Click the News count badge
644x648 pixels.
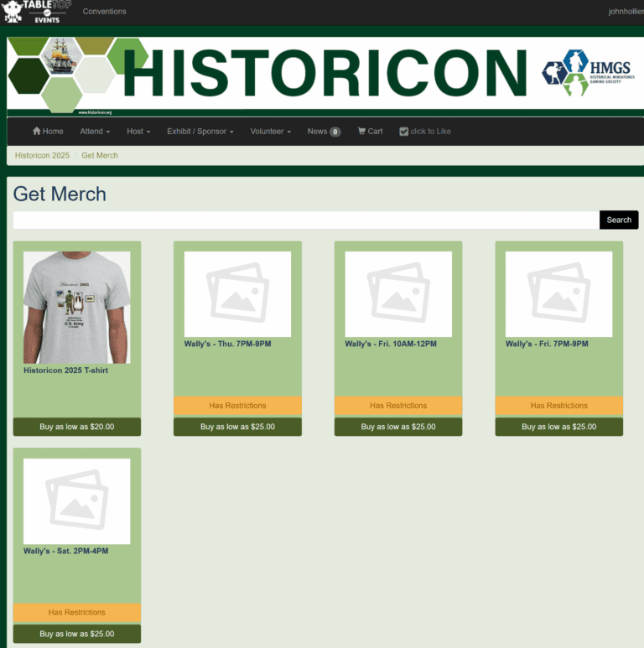(335, 132)
